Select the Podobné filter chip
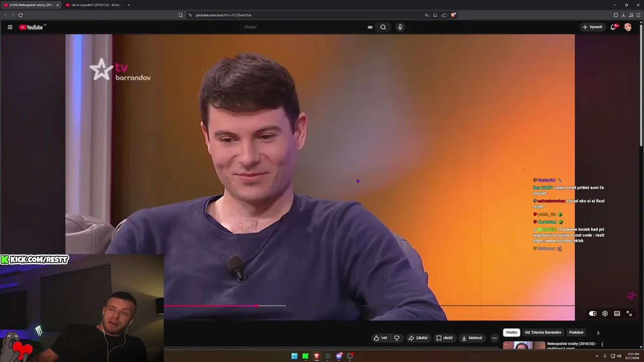 tap(576, 332)
